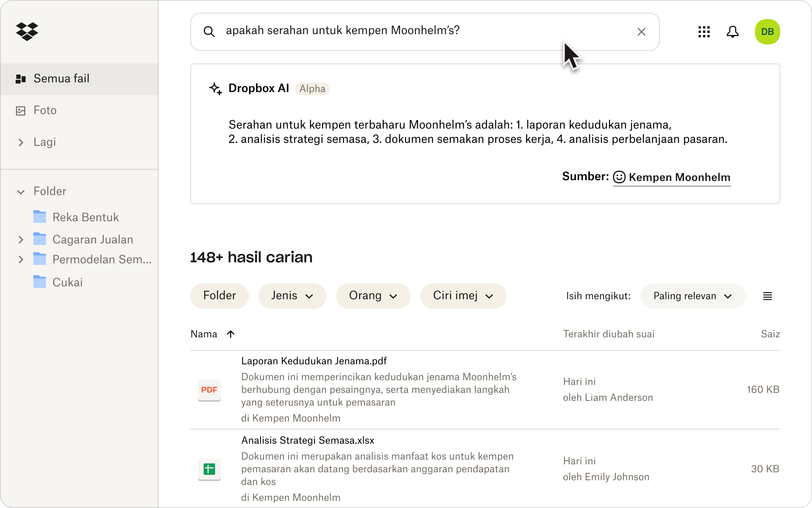The width and height of the screenshot is (812, 508).
Task: Click the '30 KB' size value
Action: [x=765, y=469]
